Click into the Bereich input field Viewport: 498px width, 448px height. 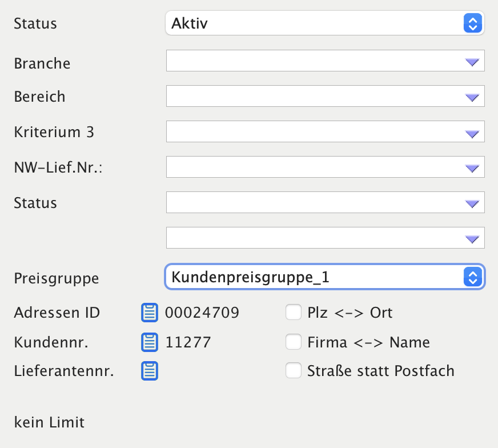[x=314, y=97]
